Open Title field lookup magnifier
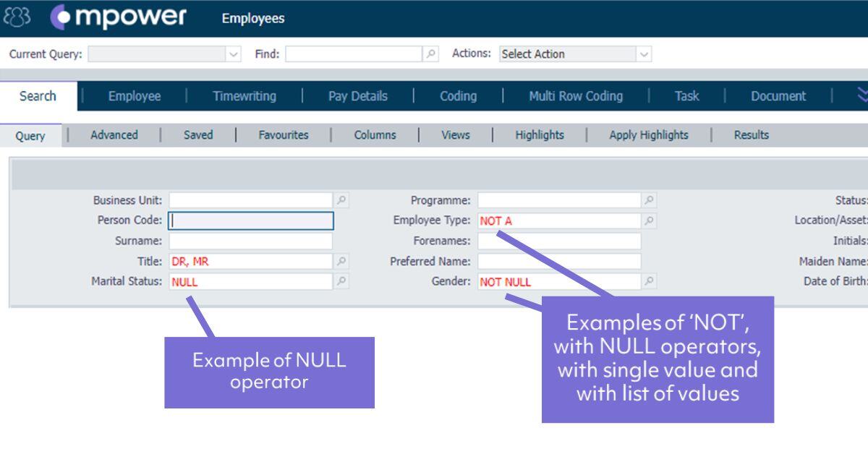Viewport: 868px width, 454px height. (341, 262)
